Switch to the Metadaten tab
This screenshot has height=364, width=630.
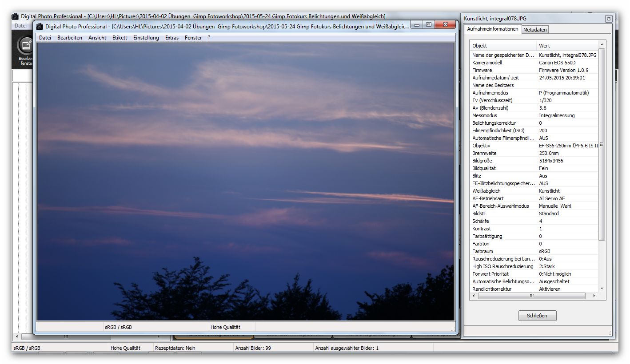click(535, 30)
